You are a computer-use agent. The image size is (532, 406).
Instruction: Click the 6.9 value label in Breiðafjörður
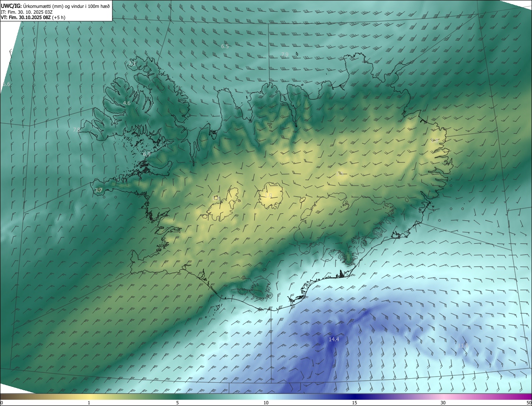pos(146,154)
